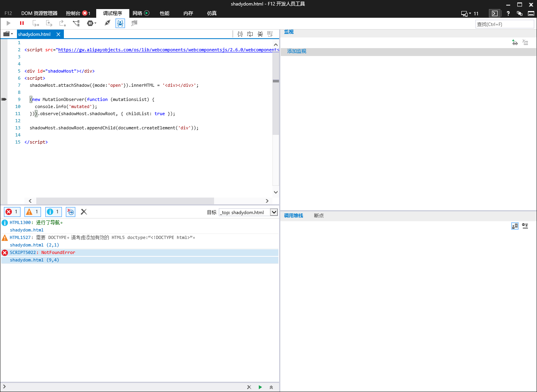Click the red Break (pause) button
537x392 pixels.
(22, 23)
